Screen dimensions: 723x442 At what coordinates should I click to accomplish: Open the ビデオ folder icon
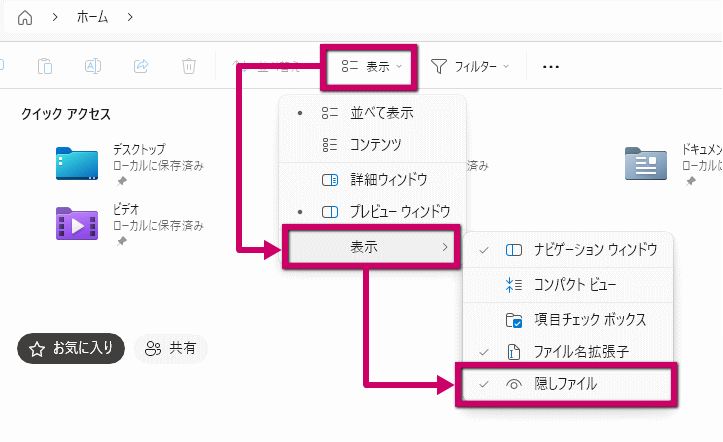pos(76,223)
